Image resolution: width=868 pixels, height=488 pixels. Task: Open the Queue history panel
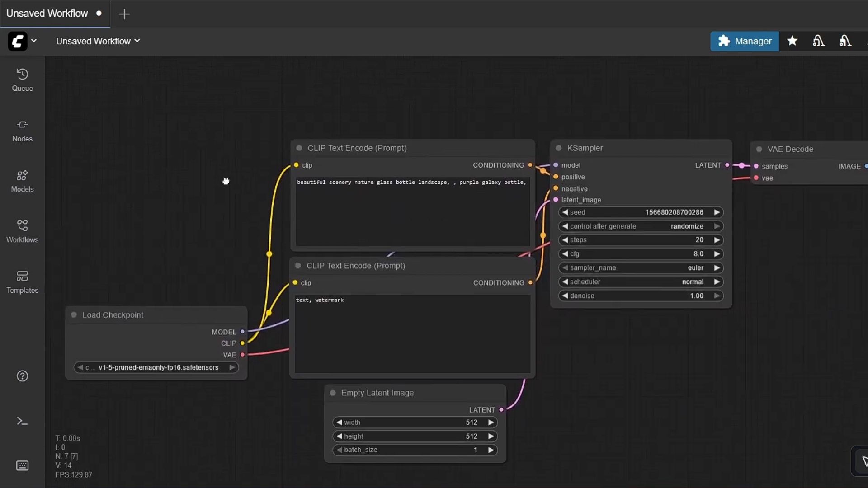point(22,80)
